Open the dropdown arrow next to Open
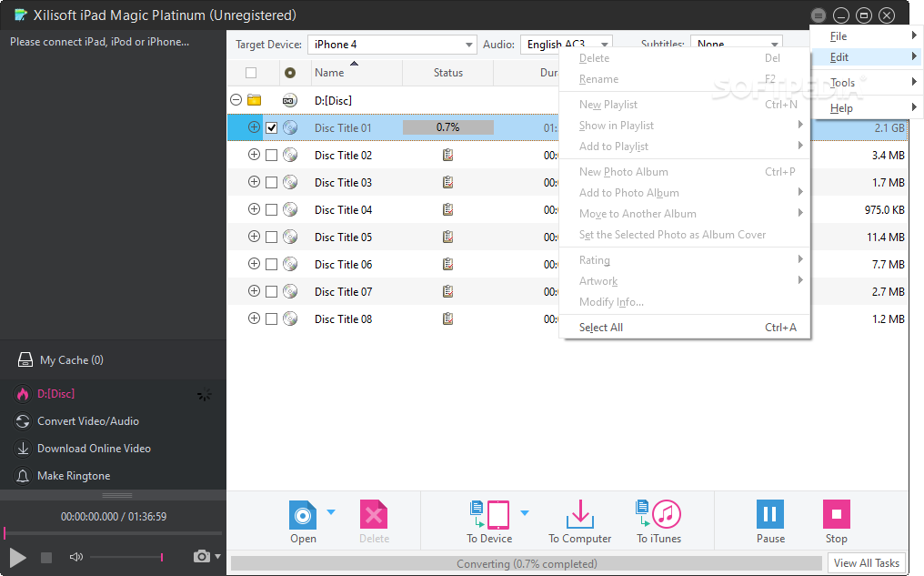The image size is (924, 576). (331, 511)
